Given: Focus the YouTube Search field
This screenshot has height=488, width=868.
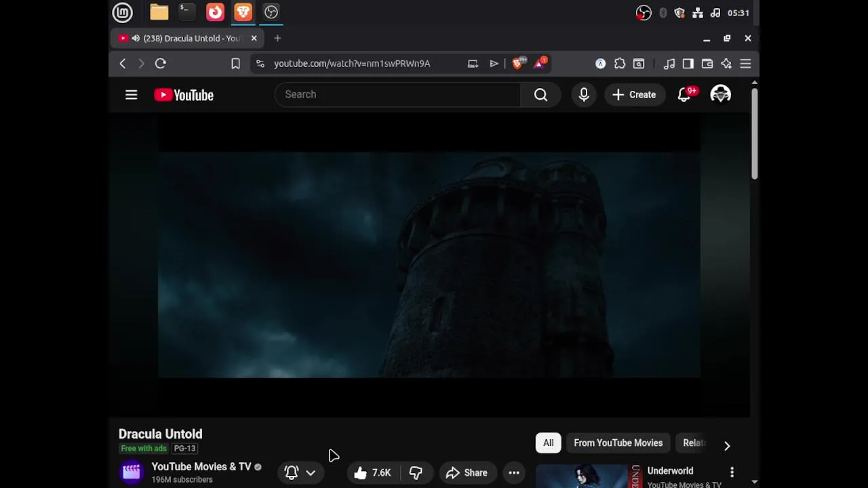Looking at the screenshot, I should click(x=398, y=95).
